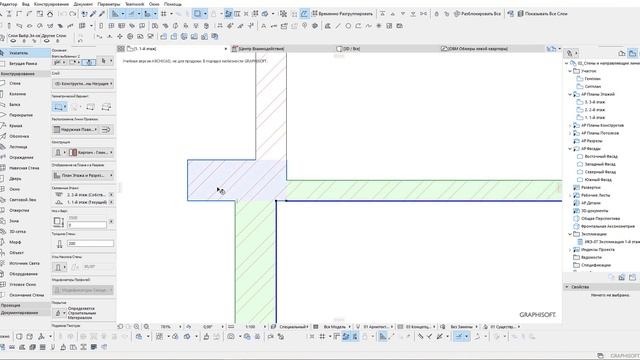Open the 'Наружная Пове...' reference line dropdown
This screenshot has height=360, width=640.
(x=76, y=129)
